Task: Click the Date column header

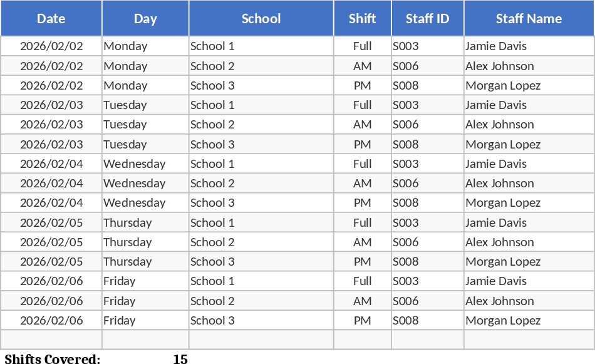Action: click(51, 19)
